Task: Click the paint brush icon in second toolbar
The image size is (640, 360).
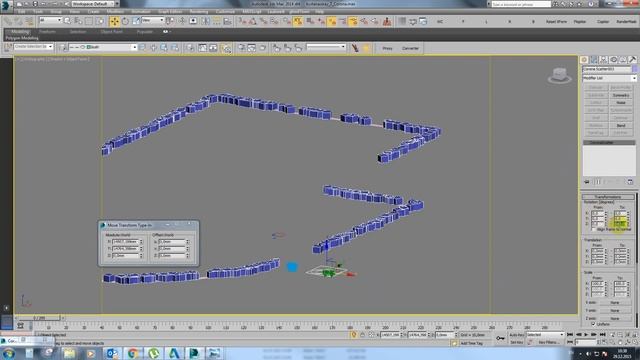Action: point(355,48)
